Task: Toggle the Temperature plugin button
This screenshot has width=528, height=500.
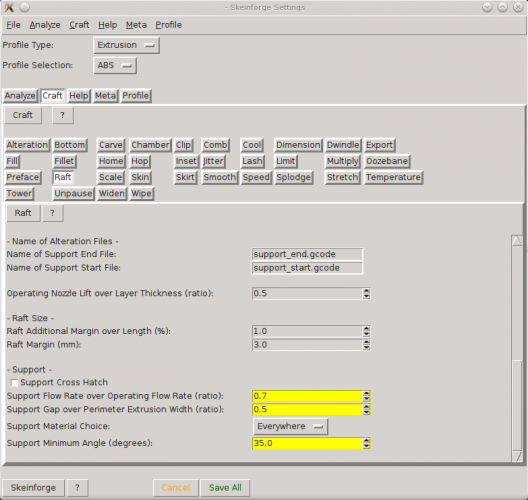Action: tap(393, 177)
